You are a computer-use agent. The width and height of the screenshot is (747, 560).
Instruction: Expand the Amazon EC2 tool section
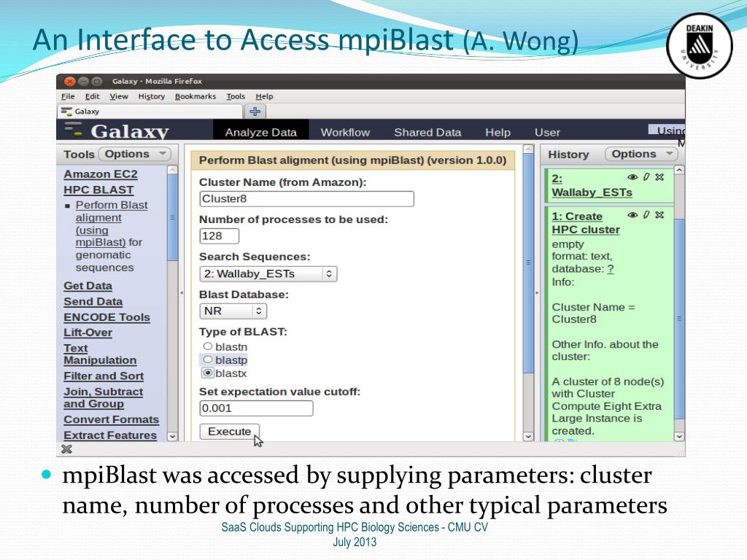coord(101,174)
